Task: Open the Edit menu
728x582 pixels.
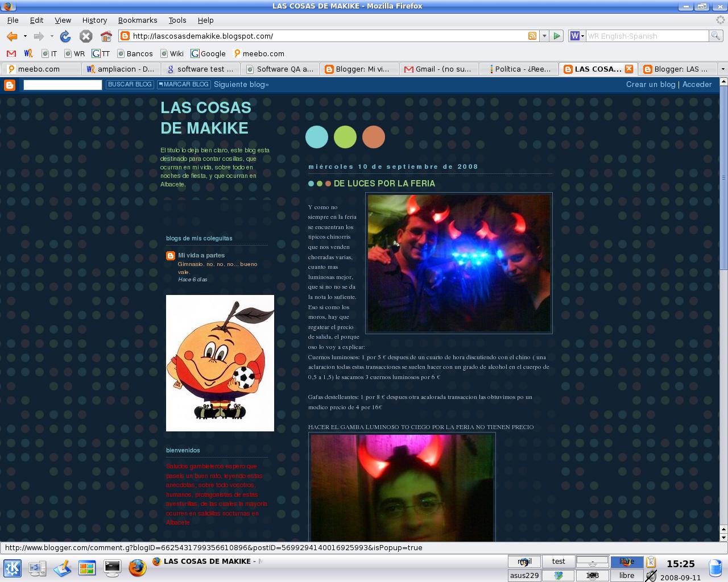Action: pyautogui.click(x=36, y=20)
